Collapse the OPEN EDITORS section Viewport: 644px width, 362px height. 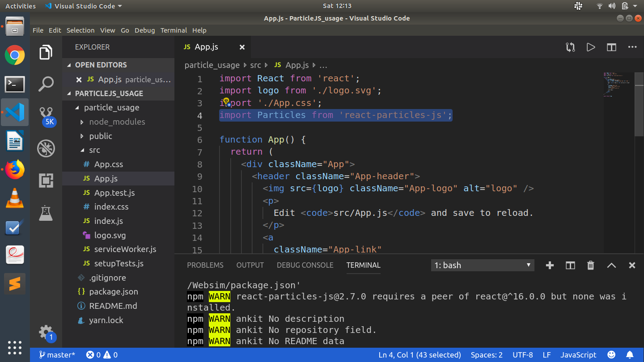click(101, 65)
